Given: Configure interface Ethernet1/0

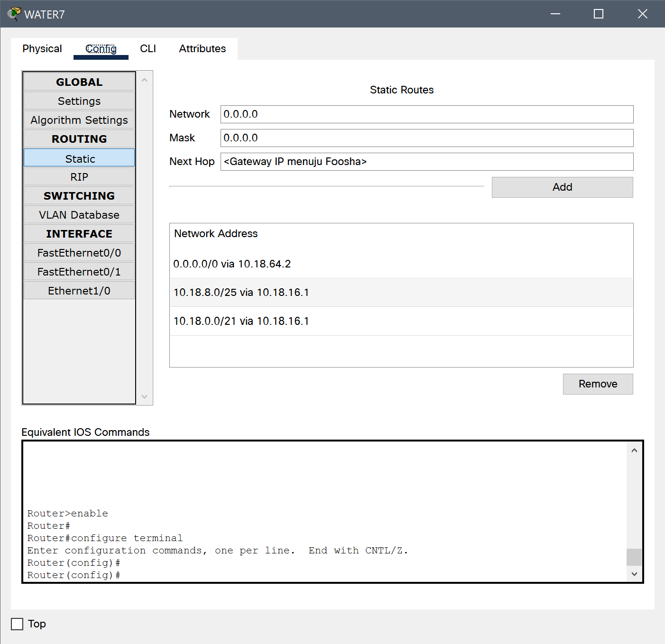Looking at the screenshot, I should pyautogui.click(x=79, y=291).
